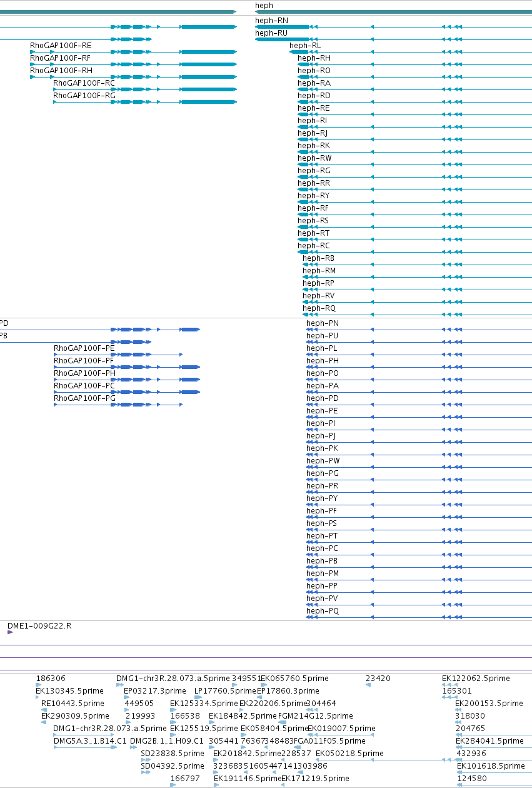Click EST label EK284041.5prime
This screenshot has width=532, height=788.
point(490,741)
